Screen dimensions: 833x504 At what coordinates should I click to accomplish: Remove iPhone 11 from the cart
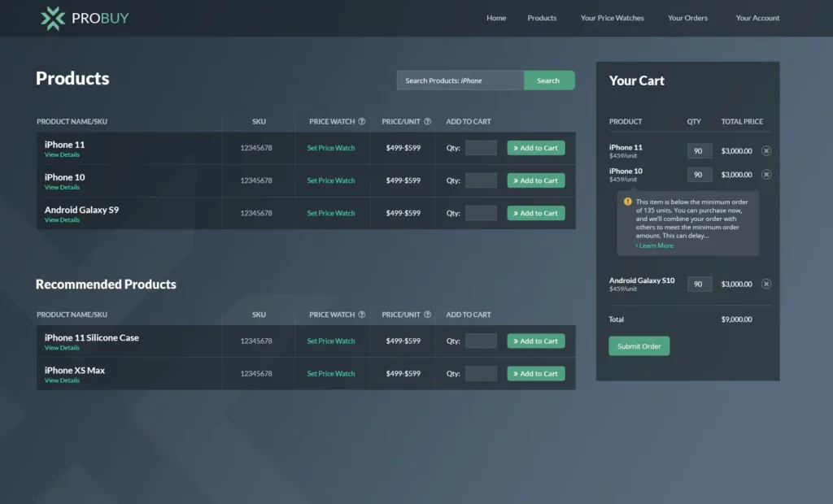[x=766, y=151]
